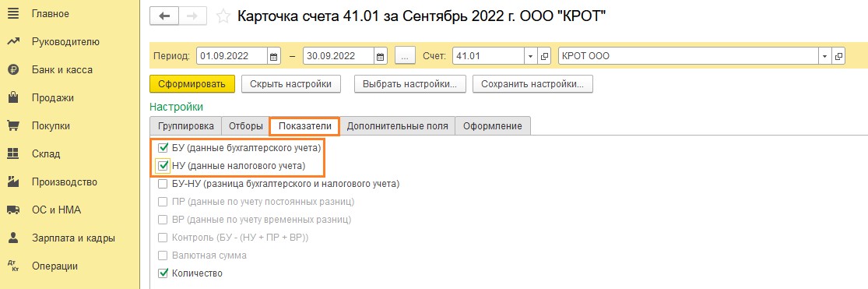Toggle ВР (данные по учету временных разниц)
The image size is (868, 289).
(163, 219)
